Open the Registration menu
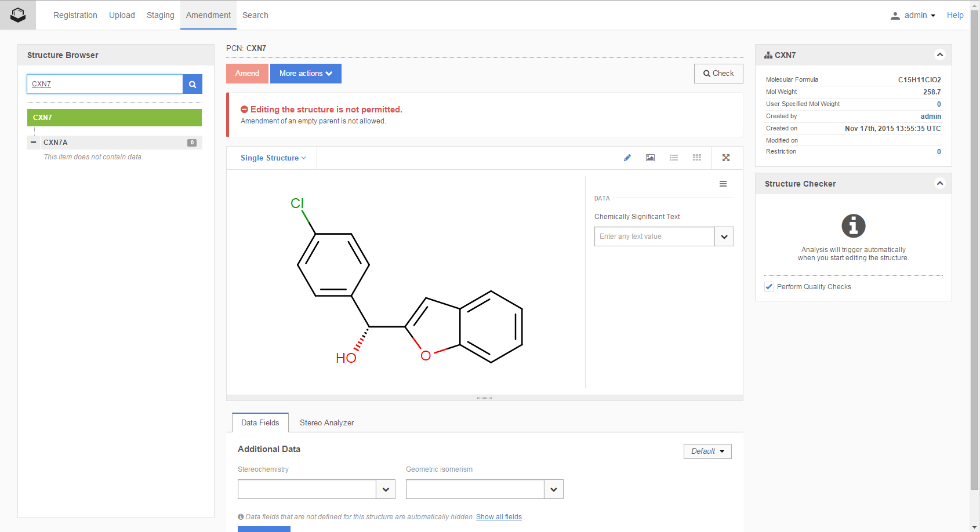This screenshot has width=980, height=532. tap(75, 15)
